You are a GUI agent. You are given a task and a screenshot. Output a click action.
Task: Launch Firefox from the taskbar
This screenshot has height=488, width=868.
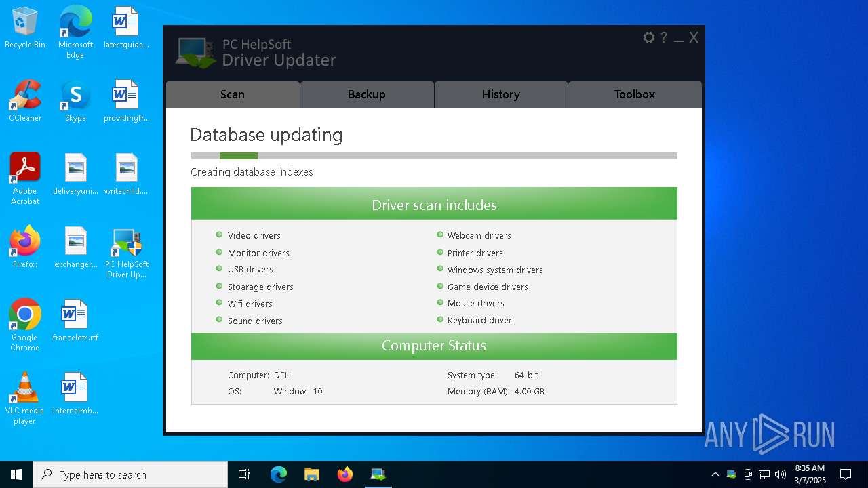(345, 474)
